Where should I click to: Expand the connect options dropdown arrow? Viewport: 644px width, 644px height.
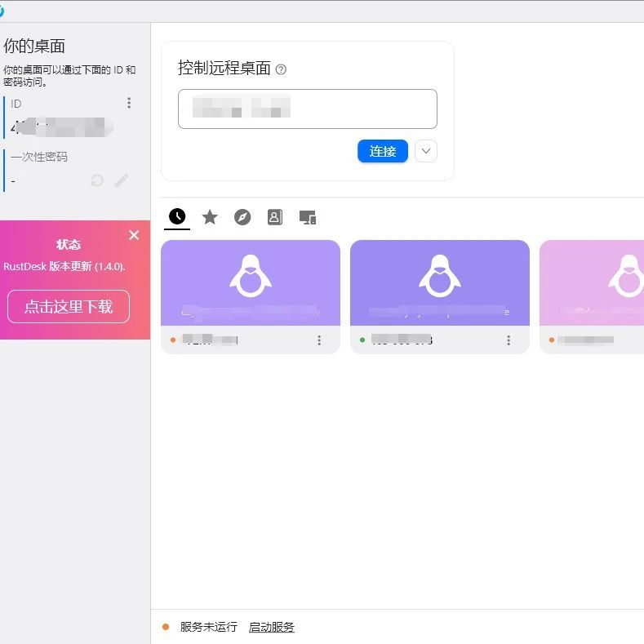tap(426, 151)
